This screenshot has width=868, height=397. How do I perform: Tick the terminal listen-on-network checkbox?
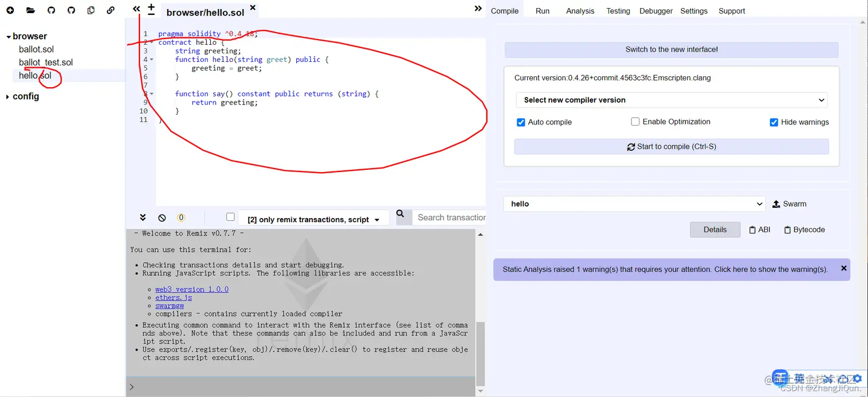click(x=230, y=217)
